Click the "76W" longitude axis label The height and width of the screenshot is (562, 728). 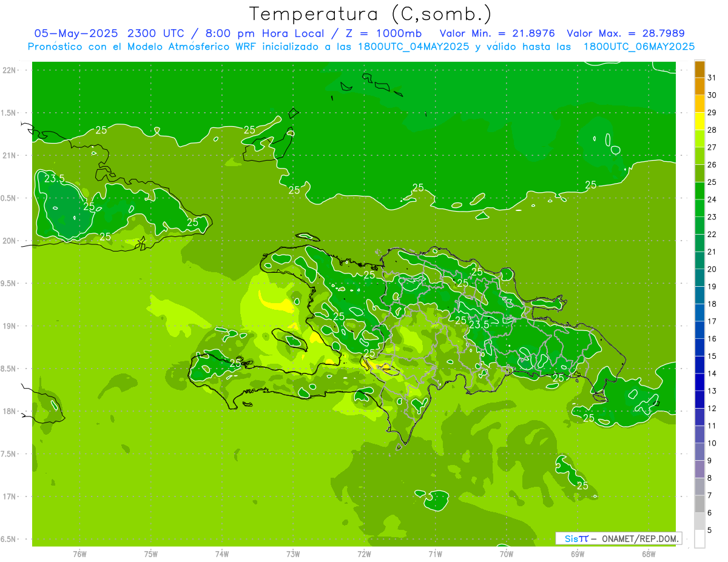pyautogui.click(x=79, y=554)
